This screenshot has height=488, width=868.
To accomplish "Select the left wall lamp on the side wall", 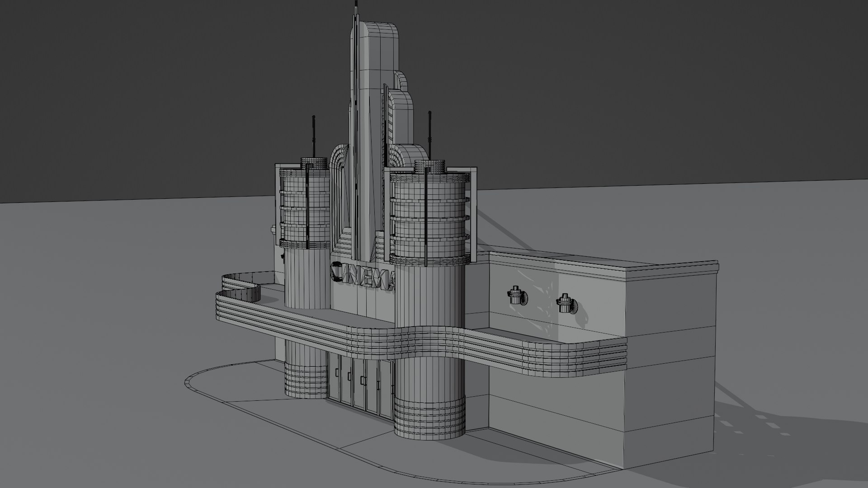I will click(517, 296).
